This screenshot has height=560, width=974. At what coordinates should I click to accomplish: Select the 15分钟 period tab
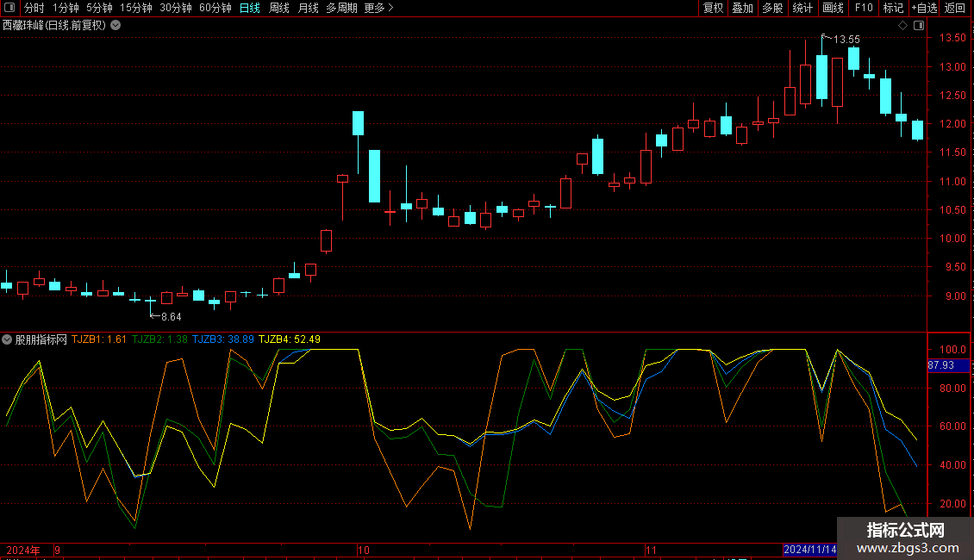point(136,8)
